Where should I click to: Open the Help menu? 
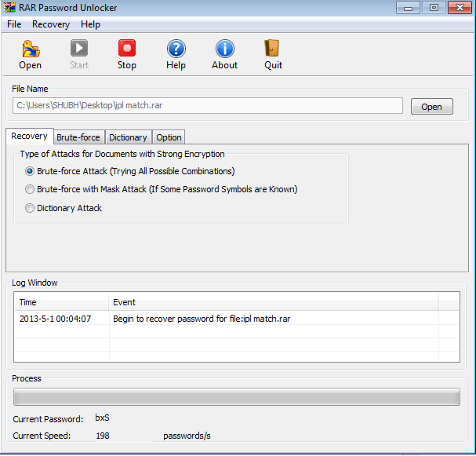click(90, 24)
